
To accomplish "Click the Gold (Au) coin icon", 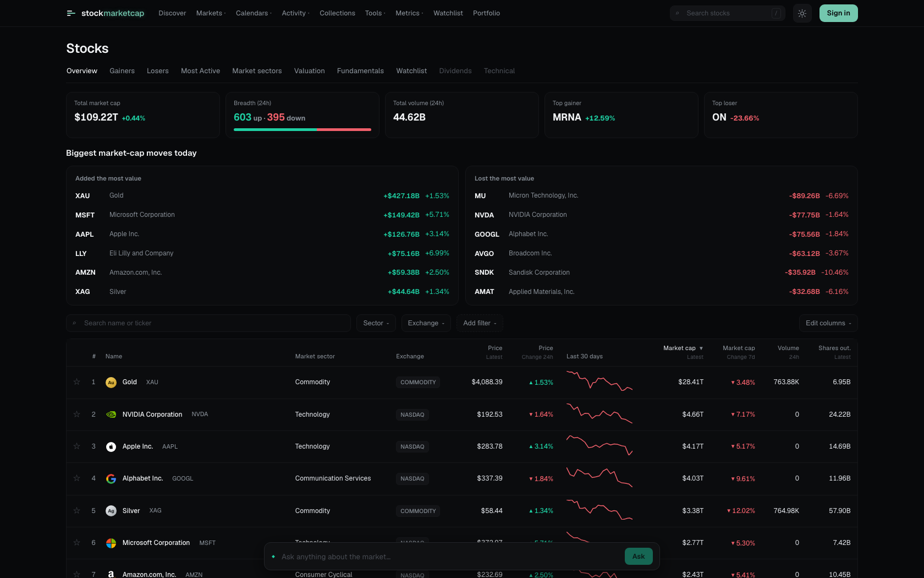I will [111, 383].
